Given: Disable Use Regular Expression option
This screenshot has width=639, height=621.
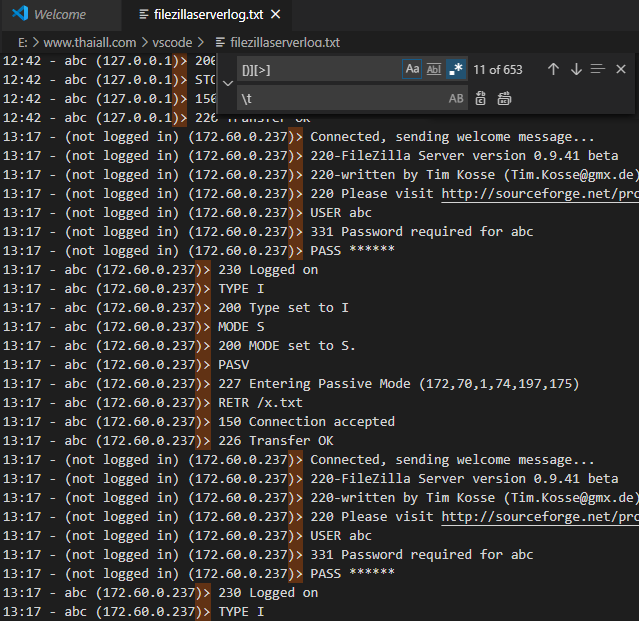Looking at the screenshot, I should 456,69.
